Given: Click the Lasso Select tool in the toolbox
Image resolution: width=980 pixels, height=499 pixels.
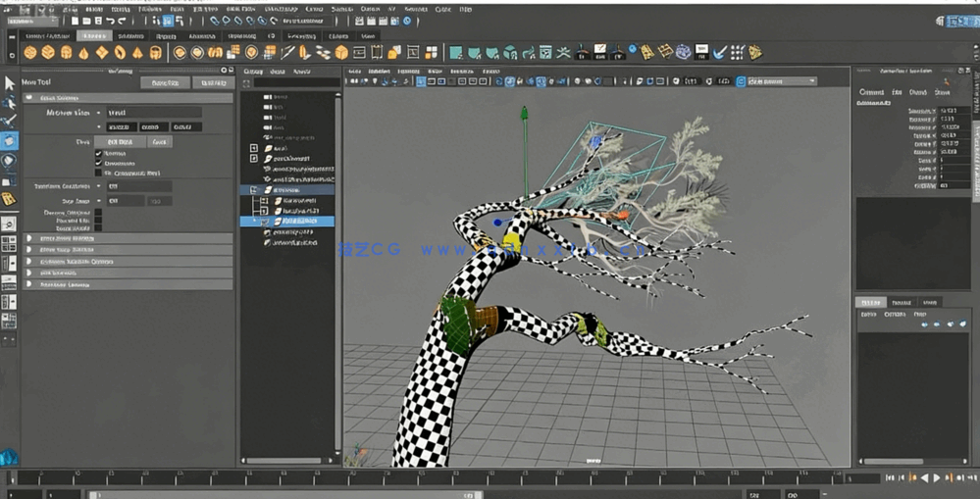Looking at the screenshot, I should pos(9,102).
